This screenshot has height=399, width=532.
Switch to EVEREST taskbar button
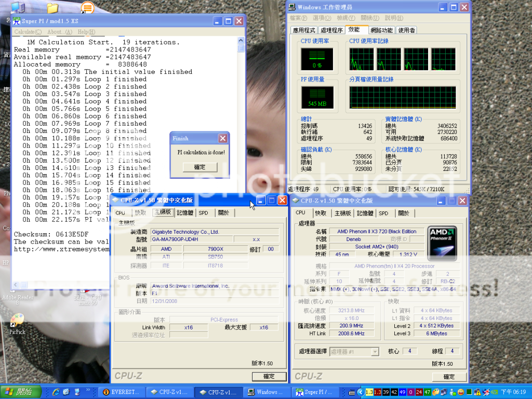(x=123, y=392)
